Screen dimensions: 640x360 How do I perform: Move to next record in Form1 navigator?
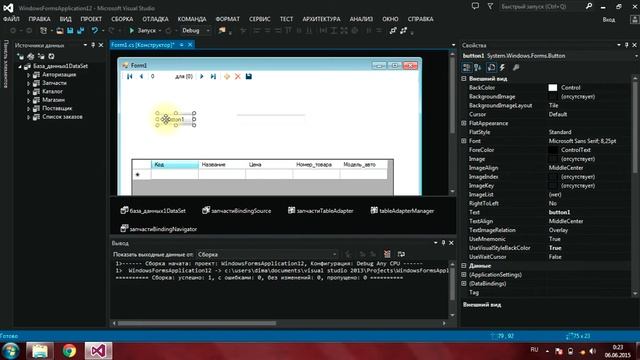[x=202, y=76]
